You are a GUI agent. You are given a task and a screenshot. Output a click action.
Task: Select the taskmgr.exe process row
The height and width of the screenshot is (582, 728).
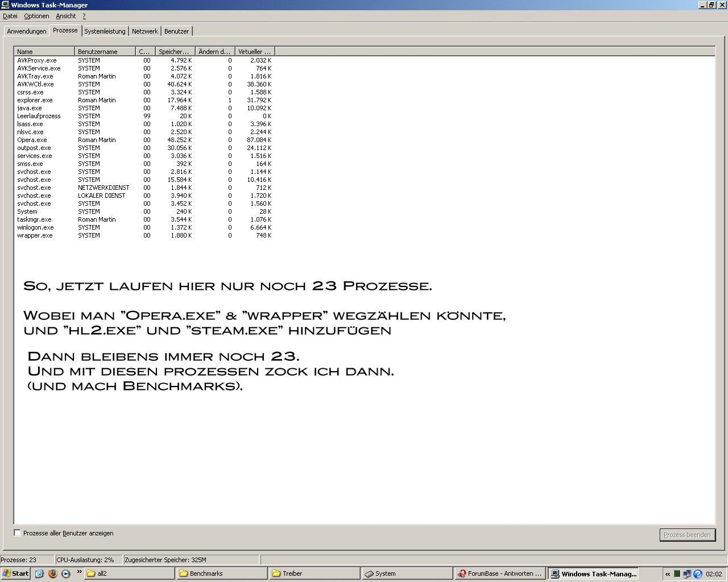pyautogui.click(x=144, y=219)
